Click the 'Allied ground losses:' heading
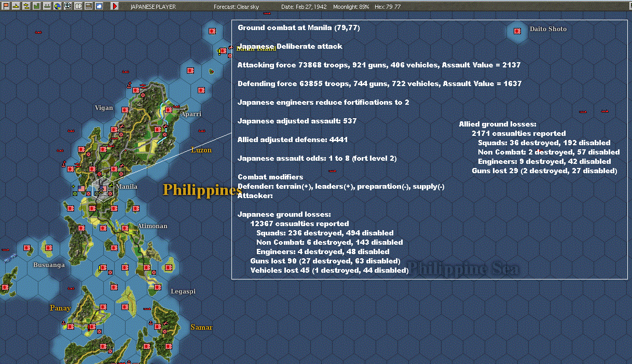This screenshot has height=364, width=632. coord(497,124)
